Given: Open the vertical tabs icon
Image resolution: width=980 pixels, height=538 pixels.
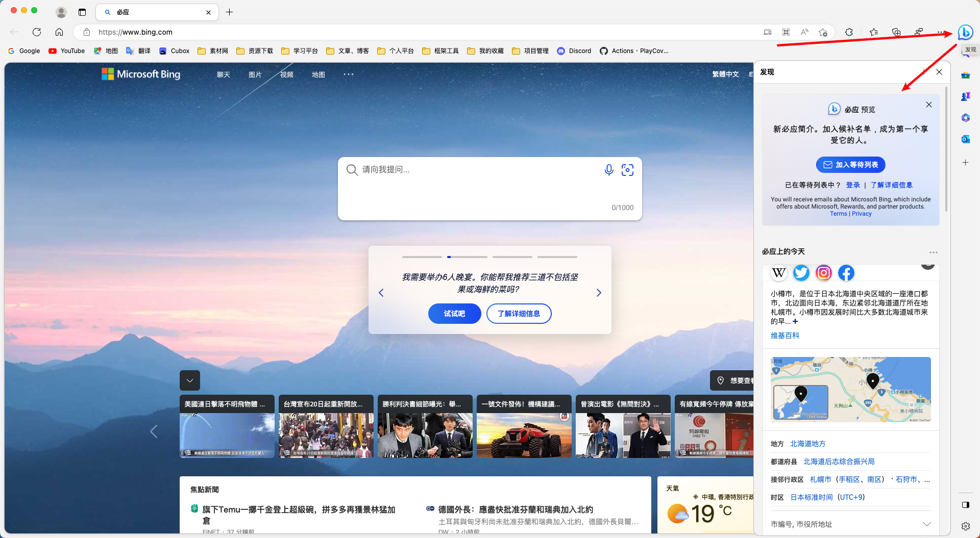Looking at the screenshot, I should click(x=82, y=12).
